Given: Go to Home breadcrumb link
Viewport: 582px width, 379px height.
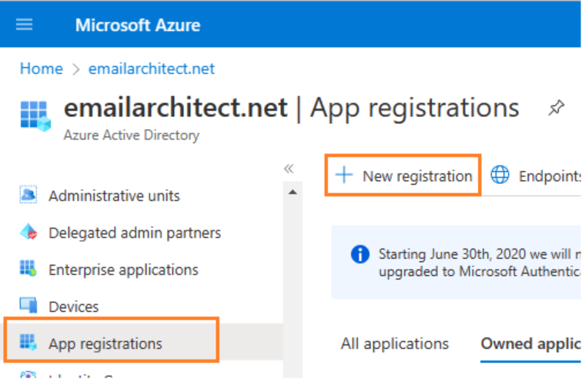Looking at the screenshot, I should 41,69.
